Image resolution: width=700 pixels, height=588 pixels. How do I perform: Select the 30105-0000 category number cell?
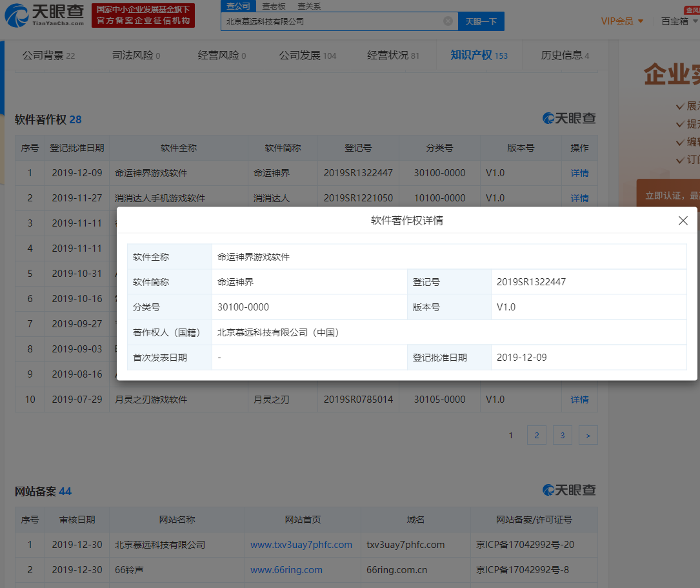(x=440, y=400)
